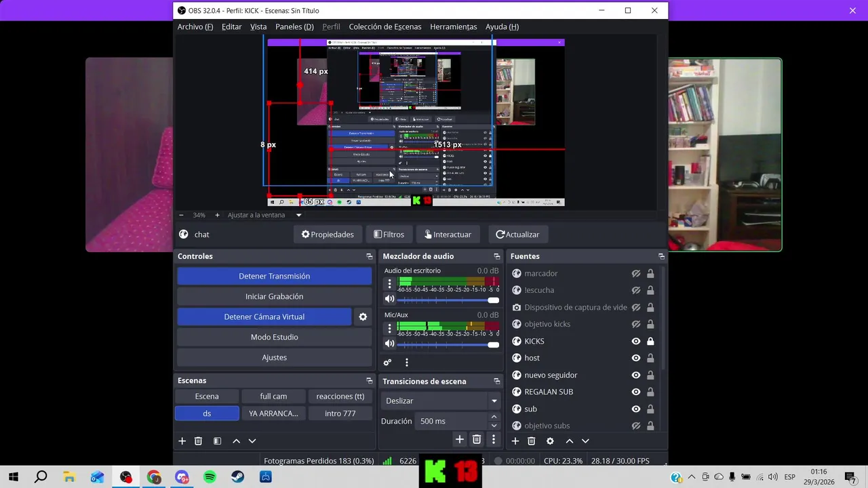The width and height of the screenshot is (868, 488).
Task: Undock the Fuentes panel
Action: [661, 256]
